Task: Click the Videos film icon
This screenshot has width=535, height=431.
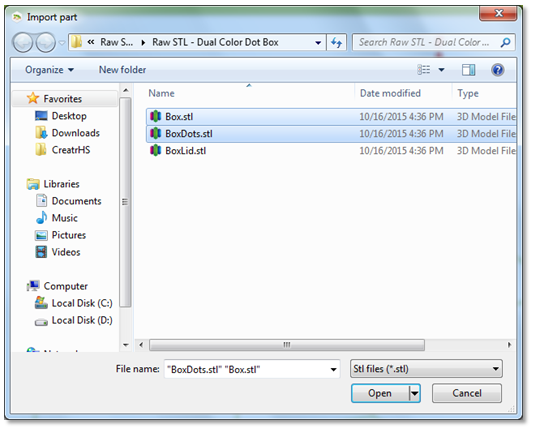Action: (41, 252)
